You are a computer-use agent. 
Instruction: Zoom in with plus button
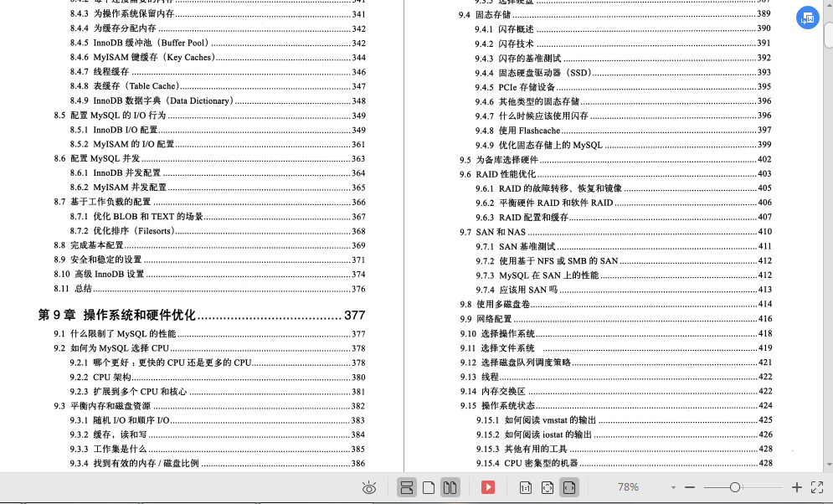(796, 487)
